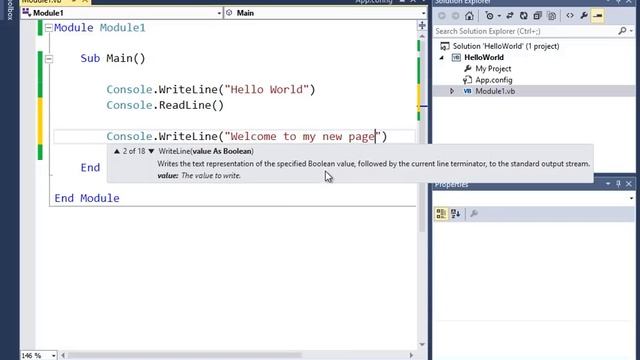640x360 pixels.
Task: Click the VB project icon beside HelloWorld
Action: (456, 58)
